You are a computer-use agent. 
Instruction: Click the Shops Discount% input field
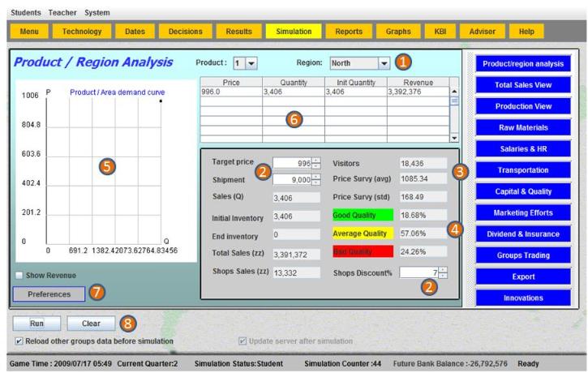coord(419,272)
